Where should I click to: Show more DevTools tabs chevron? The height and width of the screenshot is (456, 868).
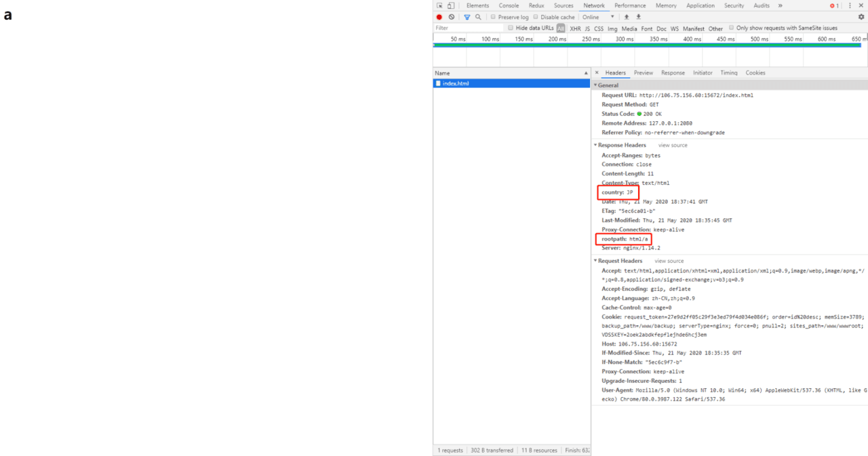point(780,5)
